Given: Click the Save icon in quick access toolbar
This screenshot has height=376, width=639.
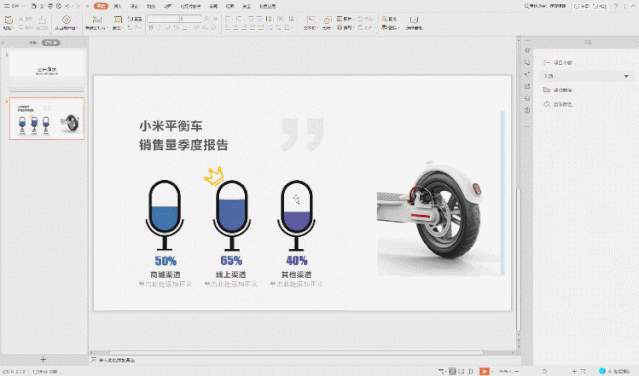Looking at the screenshot, I should tap(34, 6).
